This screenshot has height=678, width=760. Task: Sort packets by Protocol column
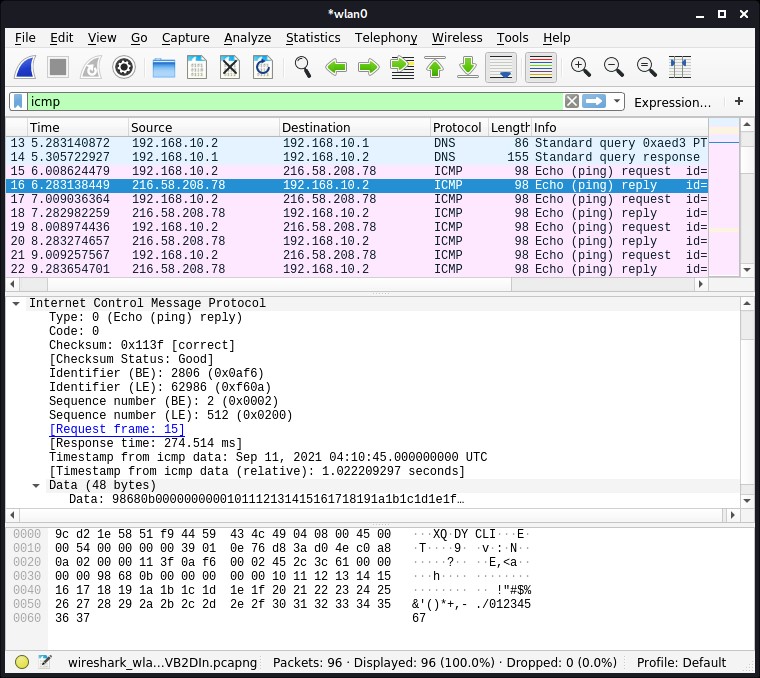pos(459,127)
